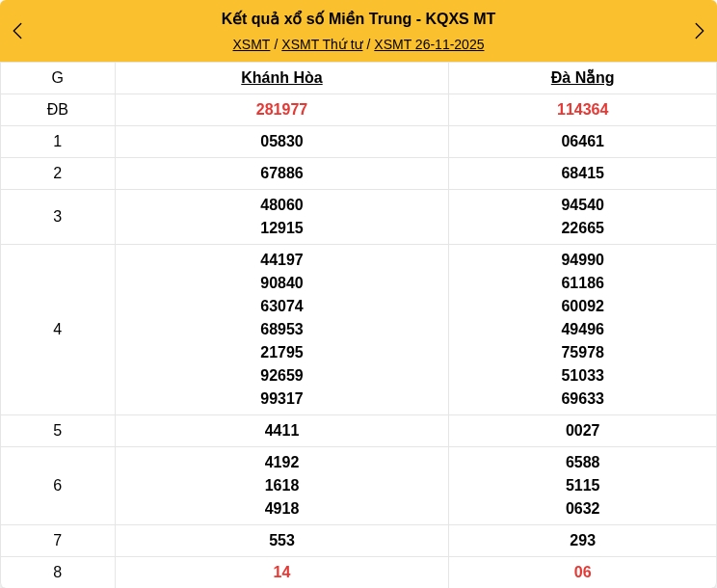Click Khánh Hòa special prize 281977
Screen dimensions: 717x588
281,110
